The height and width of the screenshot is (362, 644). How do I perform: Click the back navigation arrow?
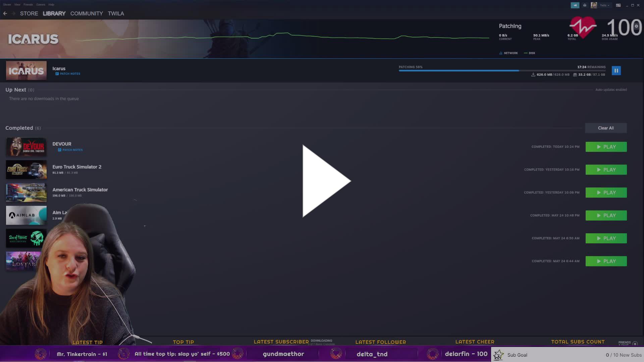[5, 13]
